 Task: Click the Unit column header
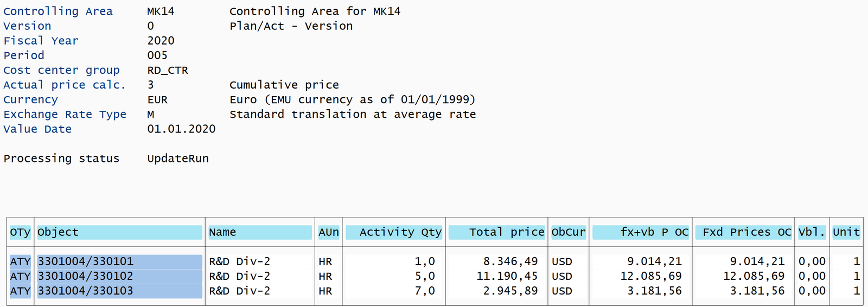click(x=846, y=232)
